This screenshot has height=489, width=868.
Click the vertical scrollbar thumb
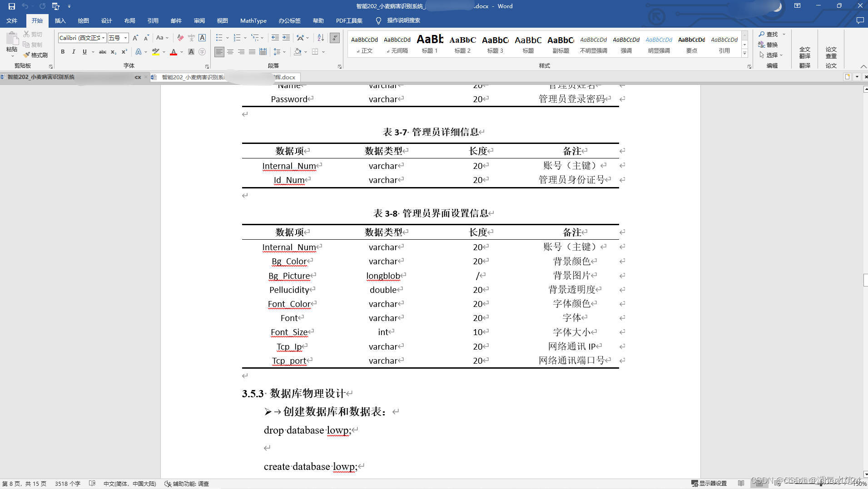point(865,280)
